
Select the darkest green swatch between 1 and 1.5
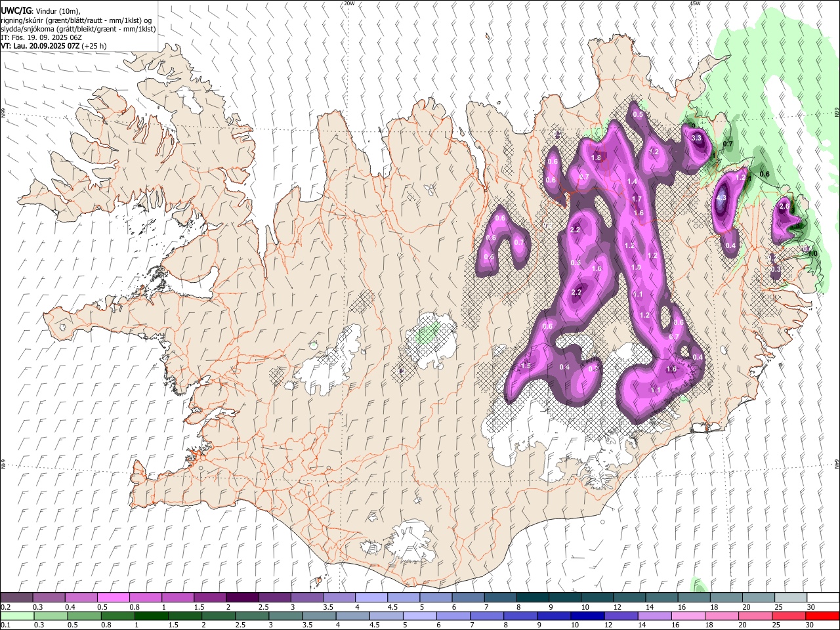(151, 616)
